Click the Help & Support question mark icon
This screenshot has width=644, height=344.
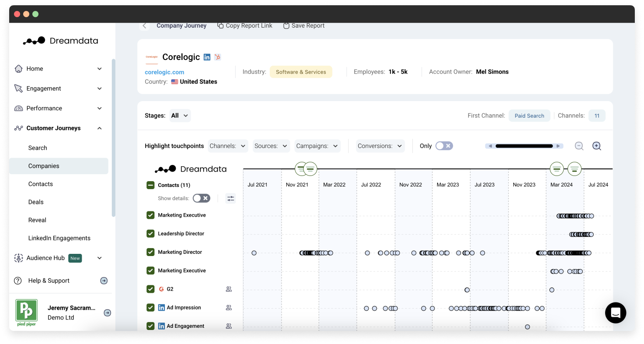tap(17, 281)
